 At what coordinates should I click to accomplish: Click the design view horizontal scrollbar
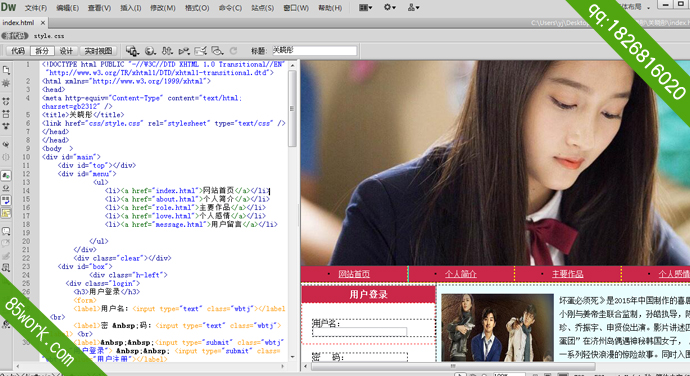[x=453, y=366]
